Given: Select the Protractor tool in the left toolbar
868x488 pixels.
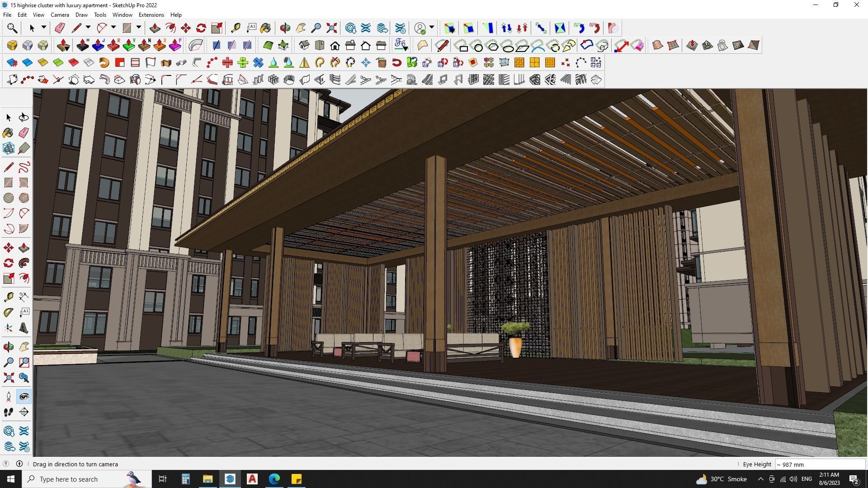Looking at the screenshot, I should [9, 313].
